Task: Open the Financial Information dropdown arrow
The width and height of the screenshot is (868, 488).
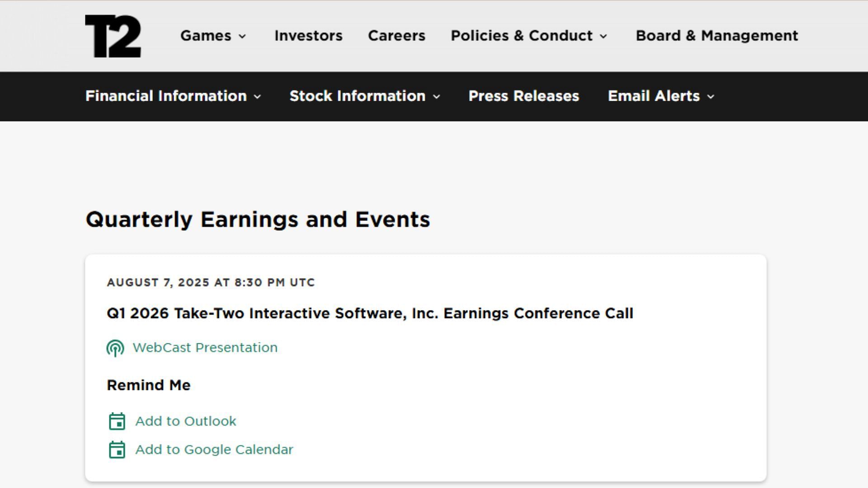Action: (x=258, y=96)
